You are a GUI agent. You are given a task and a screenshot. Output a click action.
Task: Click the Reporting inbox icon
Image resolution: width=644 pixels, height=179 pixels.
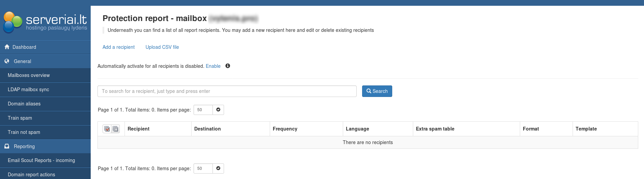click(7, 146)
